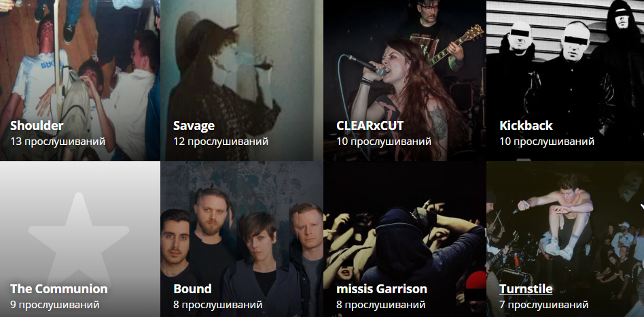Screen dimensions: 644x317
Task: Click the 12 прослушиваний count under Savage
Action: (221, 141)
